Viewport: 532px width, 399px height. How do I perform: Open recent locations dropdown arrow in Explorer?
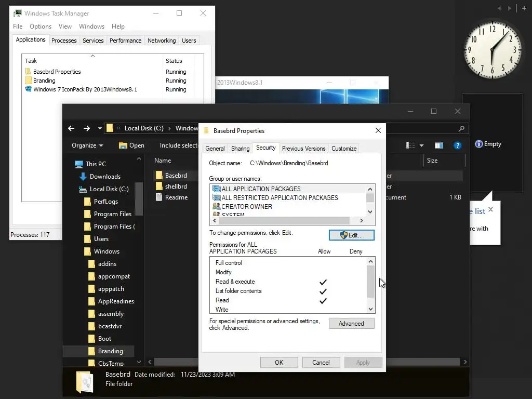pos(100,128)
